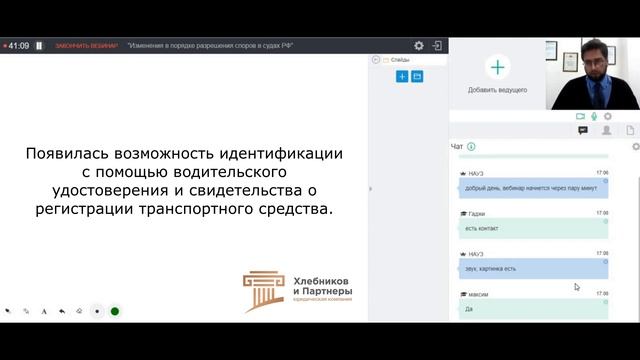The width and height of the screenshot is (640, 360).
Task: Click the red end webinar button
Action: (x=87, y=46)
